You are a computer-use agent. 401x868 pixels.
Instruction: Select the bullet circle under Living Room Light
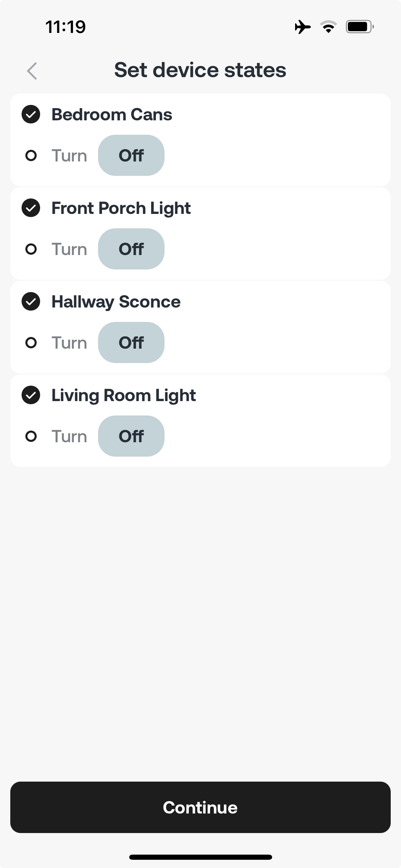click(x=31, y=436)
